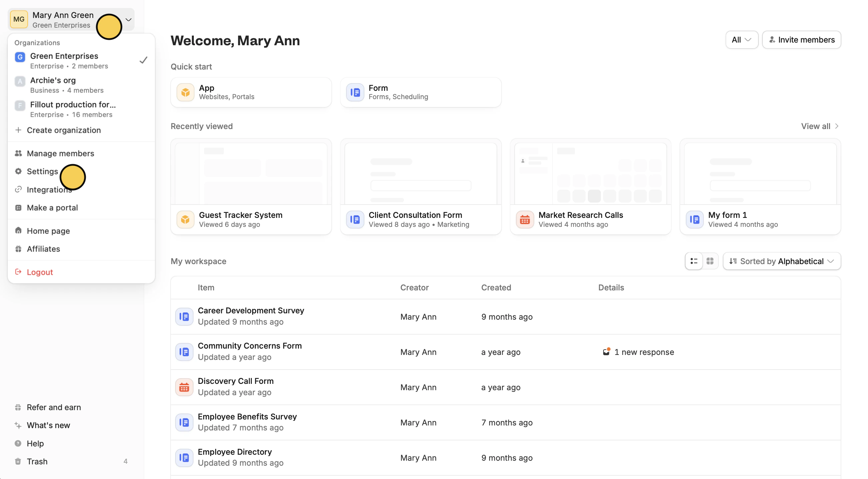Choose Make a portal menu item

(x=52, y=208)
